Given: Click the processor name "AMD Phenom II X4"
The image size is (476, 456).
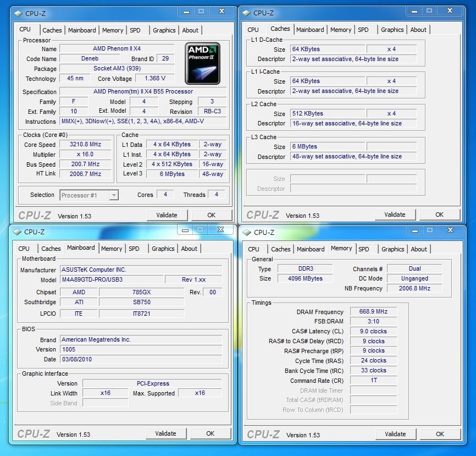Looking at the screenshot, I should [117, 48].
